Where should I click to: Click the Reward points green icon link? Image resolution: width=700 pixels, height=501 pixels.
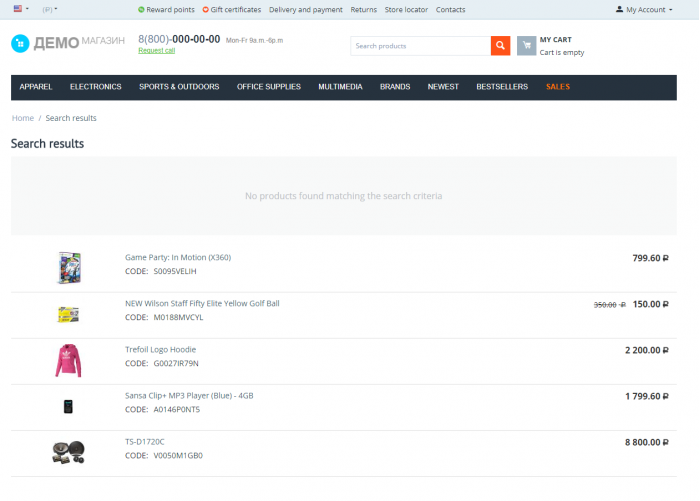tap(166, 9)
